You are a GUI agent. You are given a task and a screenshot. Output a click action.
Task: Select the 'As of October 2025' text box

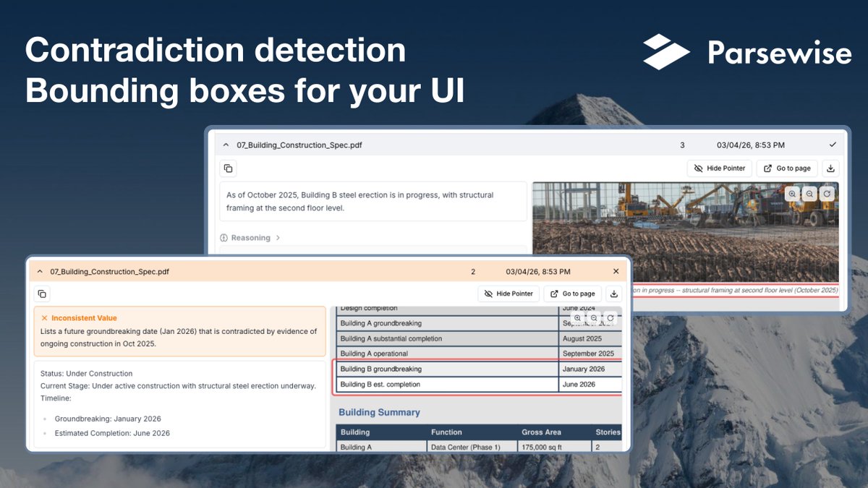point(373,201)
